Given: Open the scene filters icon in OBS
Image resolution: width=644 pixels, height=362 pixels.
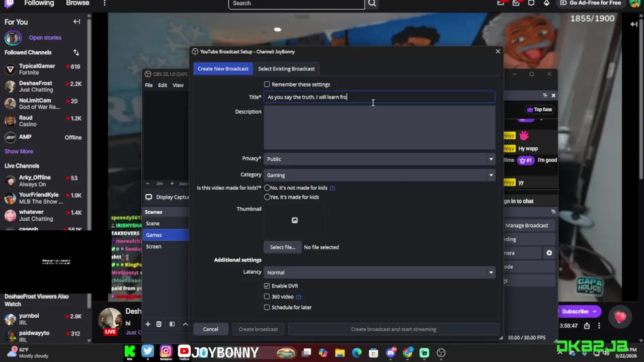Looking at the screenshot, I should (x=172, y=324).
